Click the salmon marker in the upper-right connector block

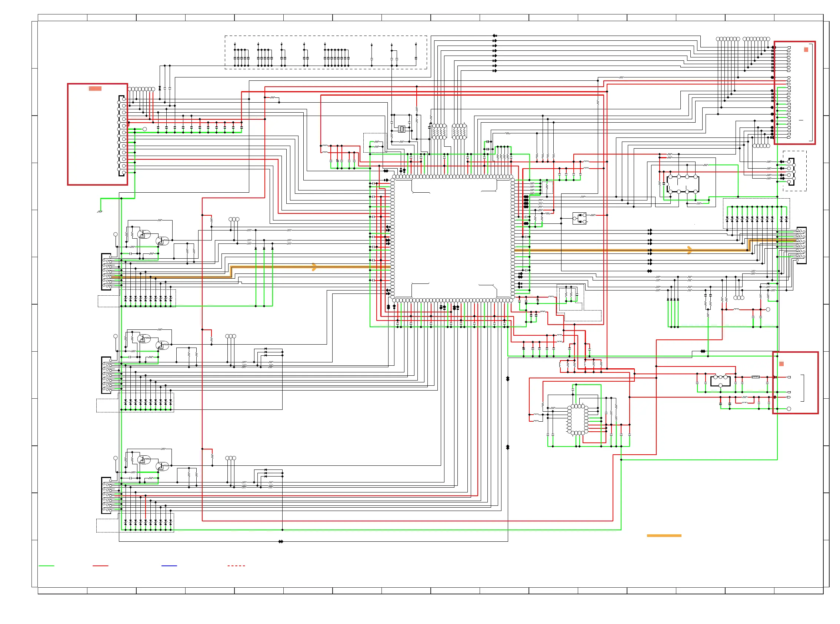[806, 50]
